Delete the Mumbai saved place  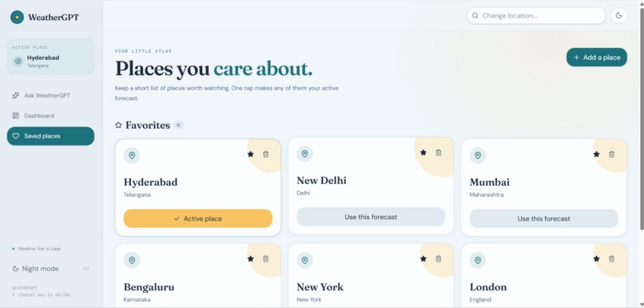(611, 154)
